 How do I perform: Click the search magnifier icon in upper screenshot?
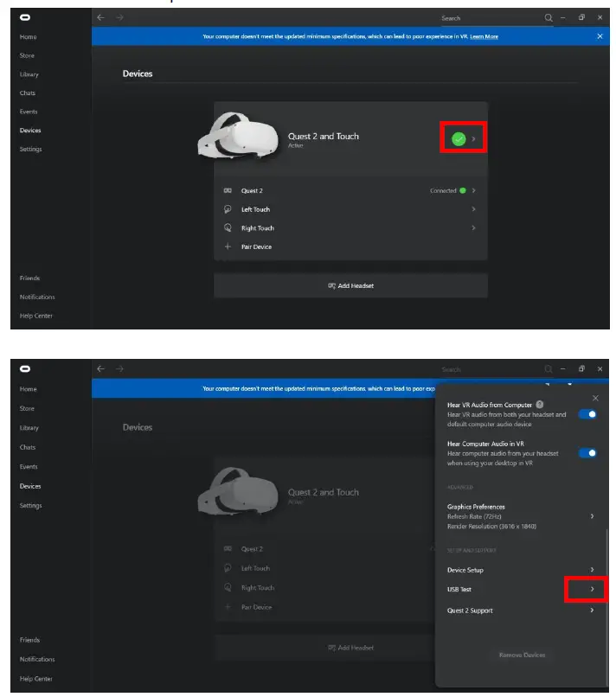coord(549,18)
